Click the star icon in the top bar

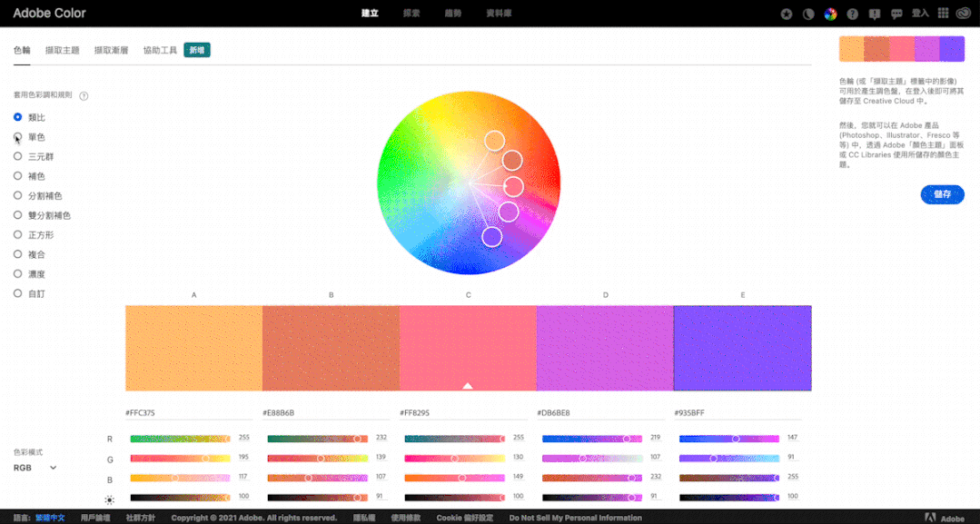click(787, 14)
